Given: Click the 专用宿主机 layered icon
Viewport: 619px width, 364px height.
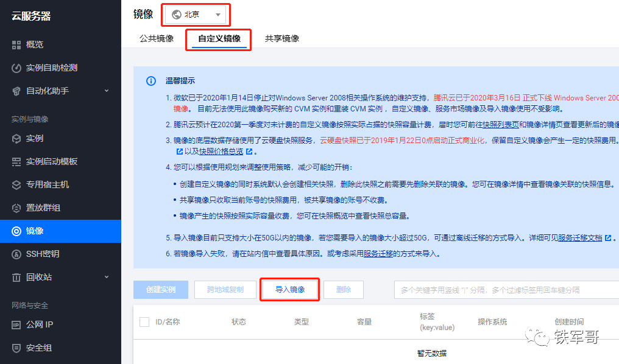Looking at the screenshot, I should pos(16,184).
